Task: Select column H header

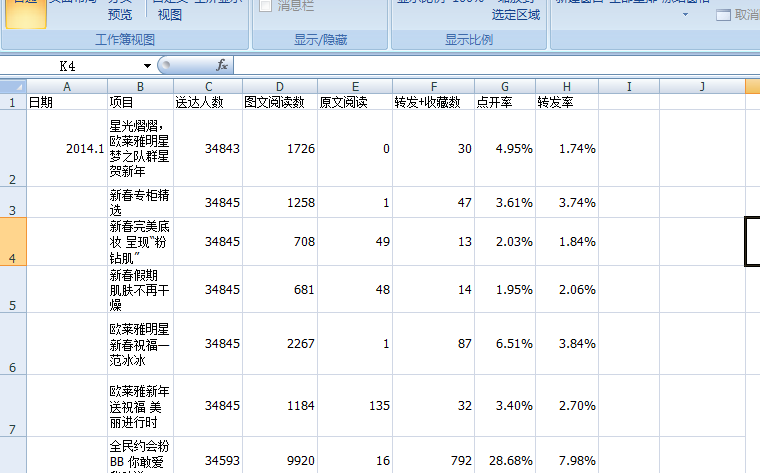Action: (x=567, y=87)
